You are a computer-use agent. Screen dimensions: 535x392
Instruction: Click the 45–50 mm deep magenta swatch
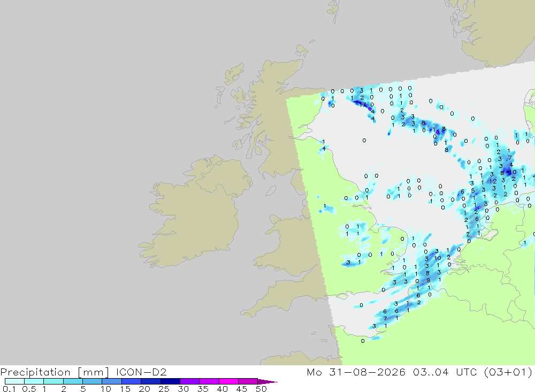(248, 381)
